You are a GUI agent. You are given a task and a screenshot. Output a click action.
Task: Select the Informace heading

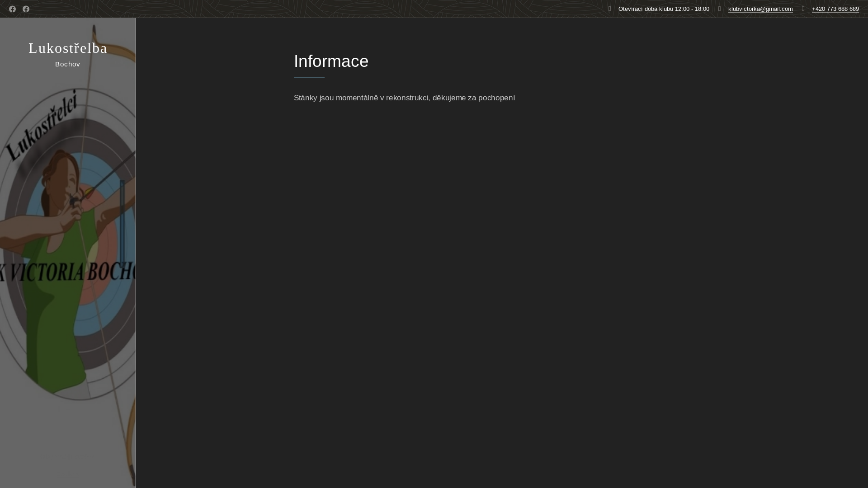(331, 61)
